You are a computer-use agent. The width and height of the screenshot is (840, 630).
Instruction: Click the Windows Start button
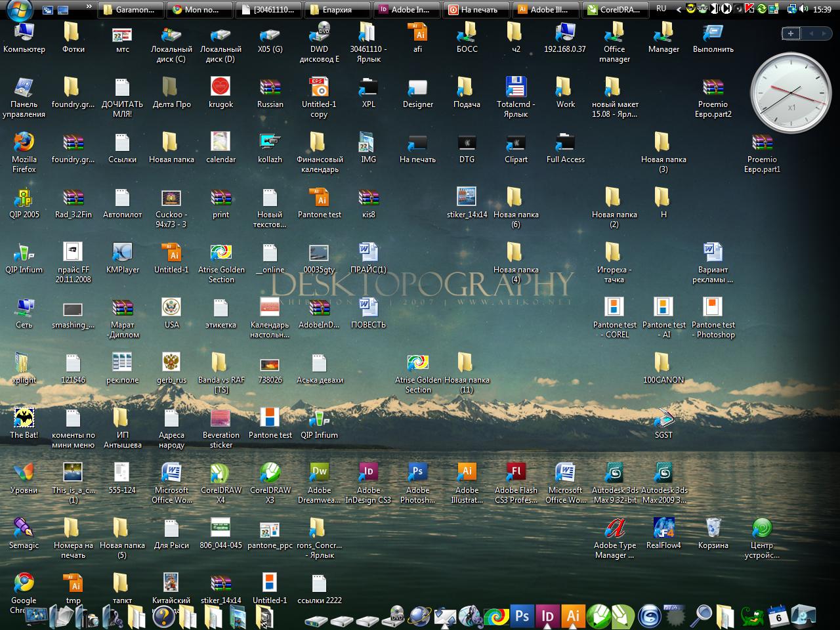point(18,9)
